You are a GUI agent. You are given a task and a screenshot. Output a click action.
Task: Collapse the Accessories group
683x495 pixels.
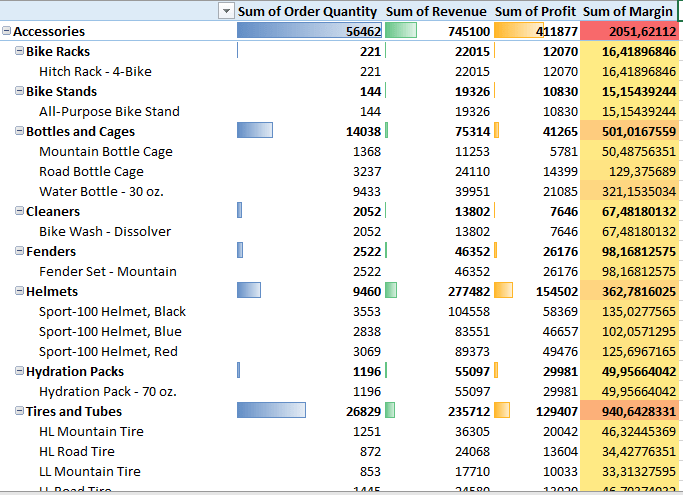click(7, 31)
